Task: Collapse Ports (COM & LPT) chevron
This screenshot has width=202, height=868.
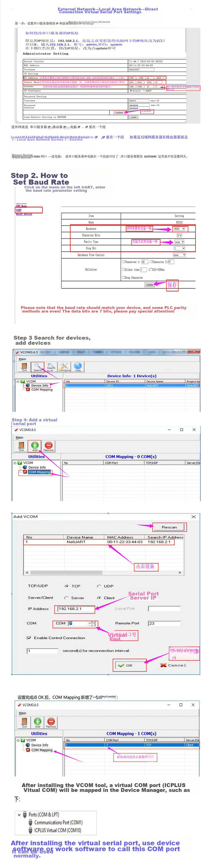Action: point(19,815)
